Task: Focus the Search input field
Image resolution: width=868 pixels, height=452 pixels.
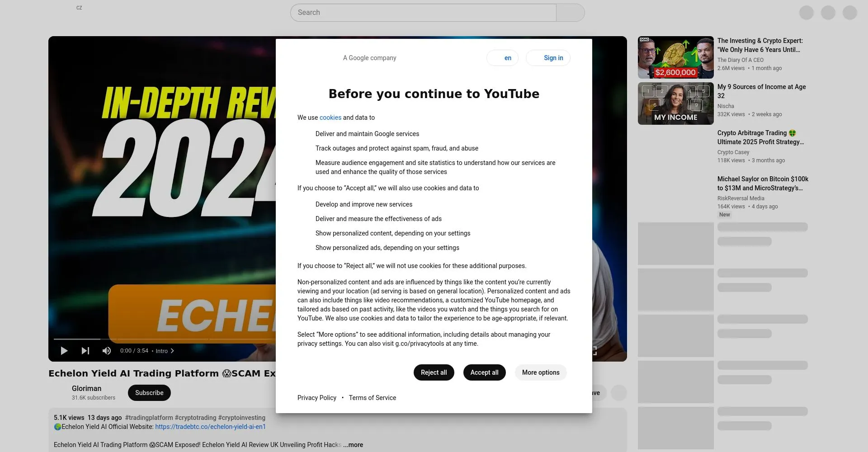Action: [423, 13]
